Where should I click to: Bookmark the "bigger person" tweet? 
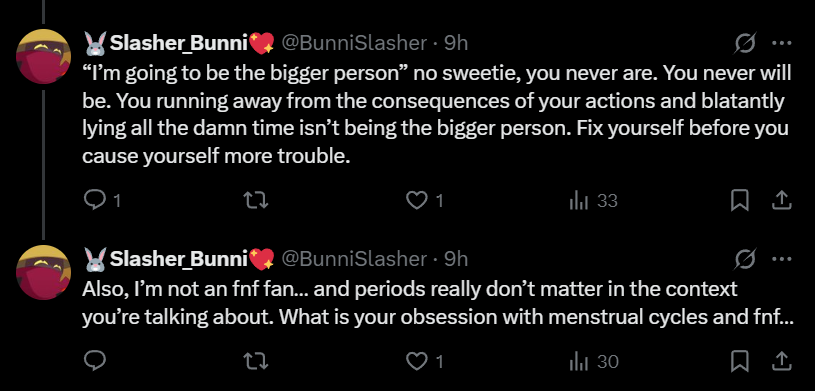click(740, 201)
